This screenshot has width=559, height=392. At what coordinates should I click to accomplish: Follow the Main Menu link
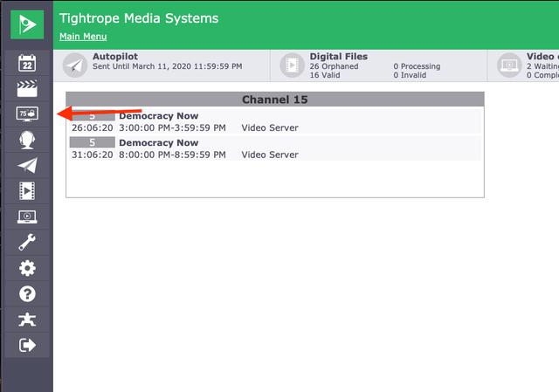83,37
